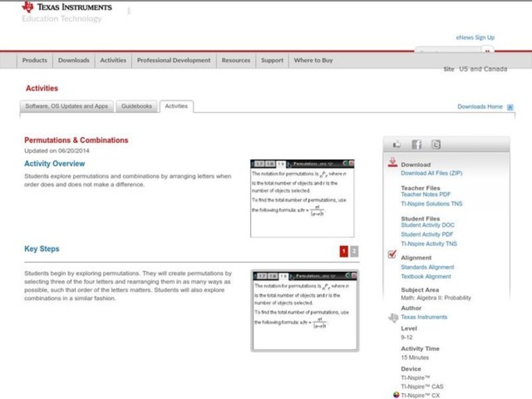Viewport: 532px width, 399px height.
Task: Share the activity on Twitter
Action: pyautogui.click(x=436, y=145)
